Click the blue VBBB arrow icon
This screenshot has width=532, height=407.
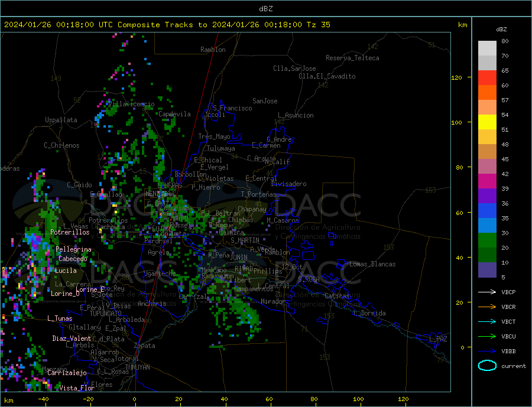point(487,351)
